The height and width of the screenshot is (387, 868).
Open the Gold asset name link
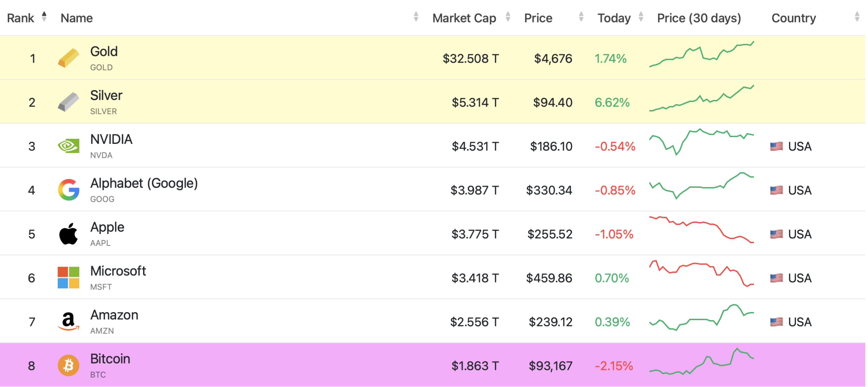click(x=104, y=52)
